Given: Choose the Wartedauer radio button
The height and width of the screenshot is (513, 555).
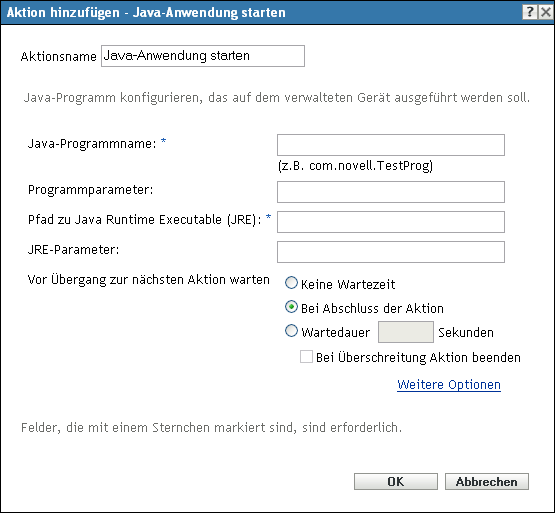Looking at the screenshot, I should tap(291, 331).
